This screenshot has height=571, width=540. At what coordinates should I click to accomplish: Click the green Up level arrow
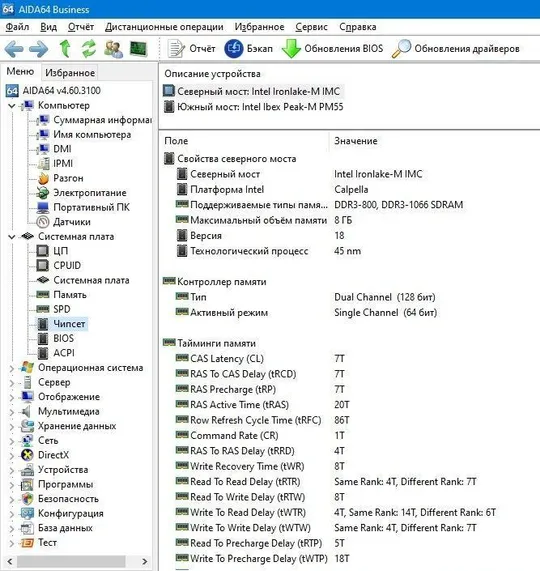tap(65, 49)
